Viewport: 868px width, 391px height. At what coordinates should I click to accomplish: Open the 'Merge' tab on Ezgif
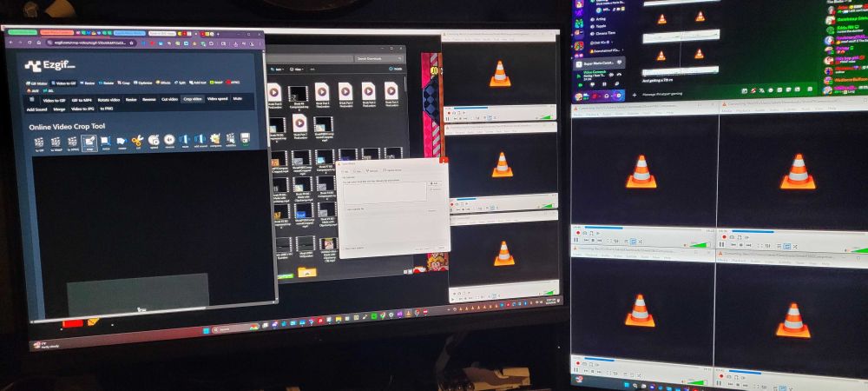pos(59,109)
